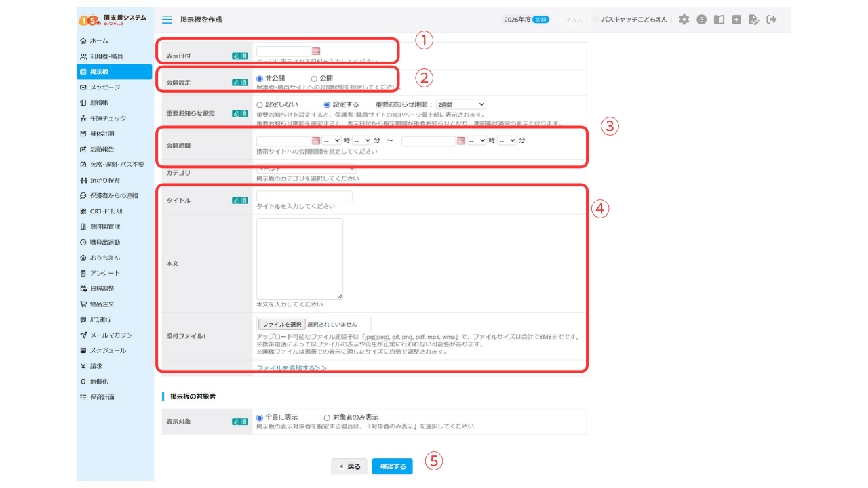Viewport: 868px width, 488px height.
Task: Toggle the hamburger menu icon
Action: (x=167, y=20)
